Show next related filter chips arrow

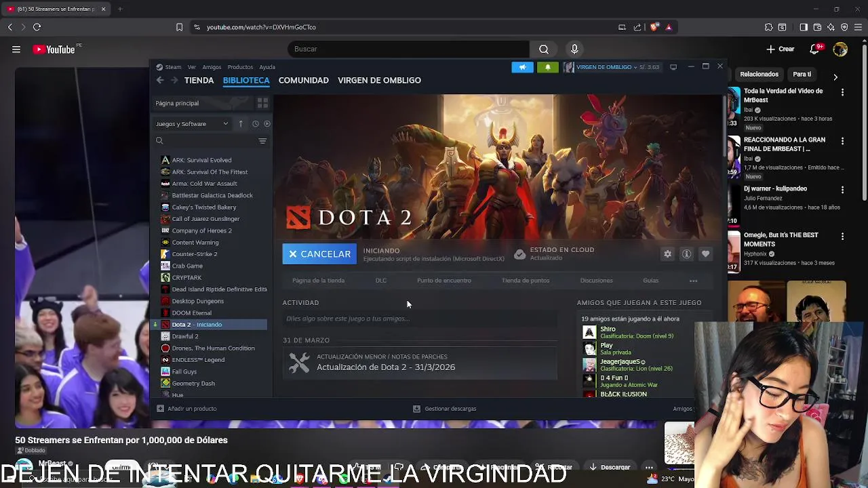coord(835,77)
